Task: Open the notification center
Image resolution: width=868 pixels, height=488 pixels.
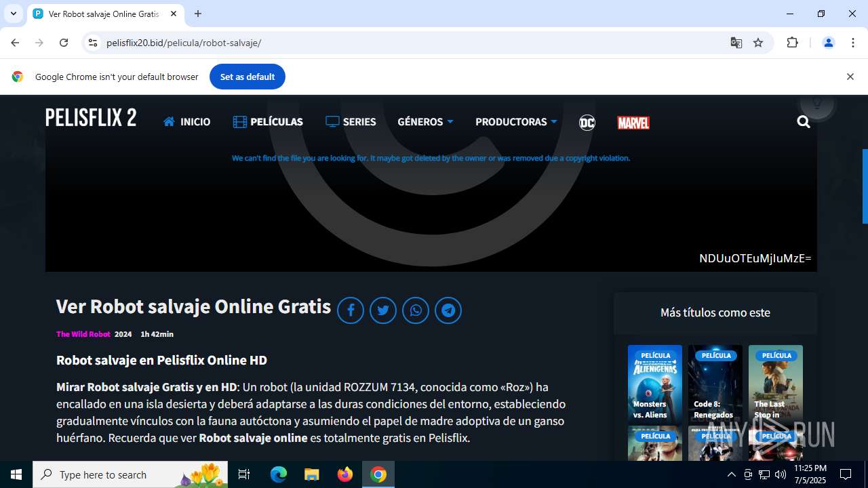Action: click(x=846, y=474)
